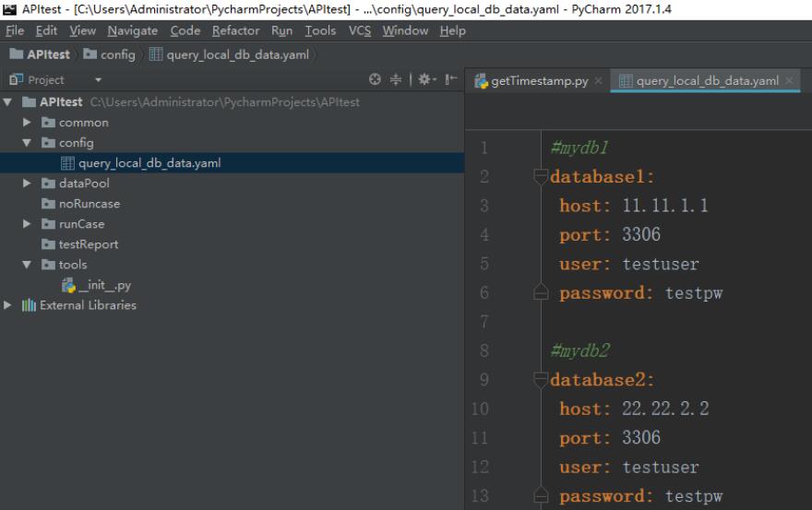
Task: Click the APItest root folder icon
Action: click(x=29, y=102)
